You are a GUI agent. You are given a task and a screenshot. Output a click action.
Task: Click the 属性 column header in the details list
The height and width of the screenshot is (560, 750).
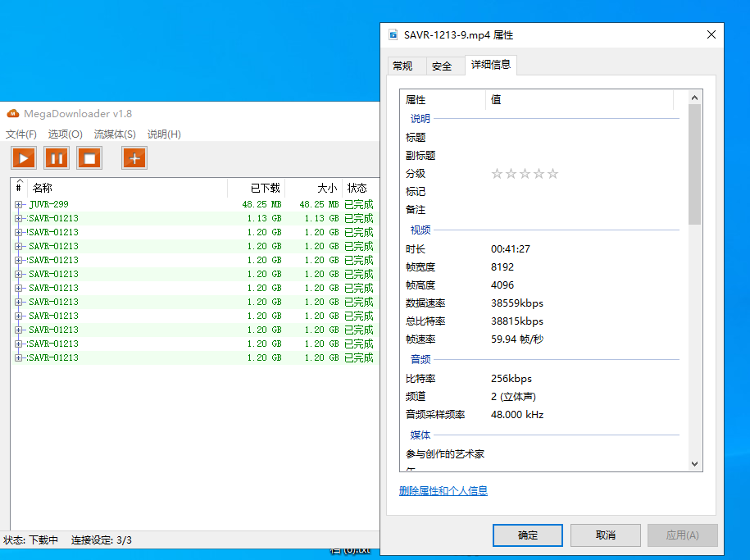443,99
